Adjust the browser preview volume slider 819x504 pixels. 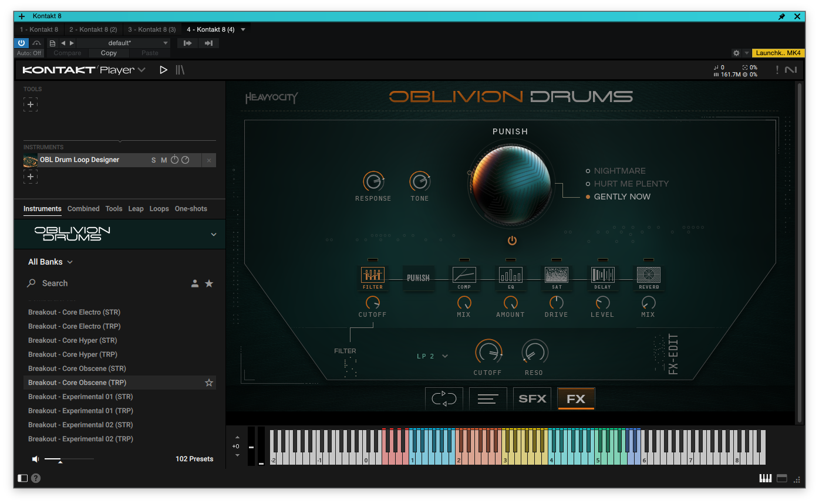[69, 459]
